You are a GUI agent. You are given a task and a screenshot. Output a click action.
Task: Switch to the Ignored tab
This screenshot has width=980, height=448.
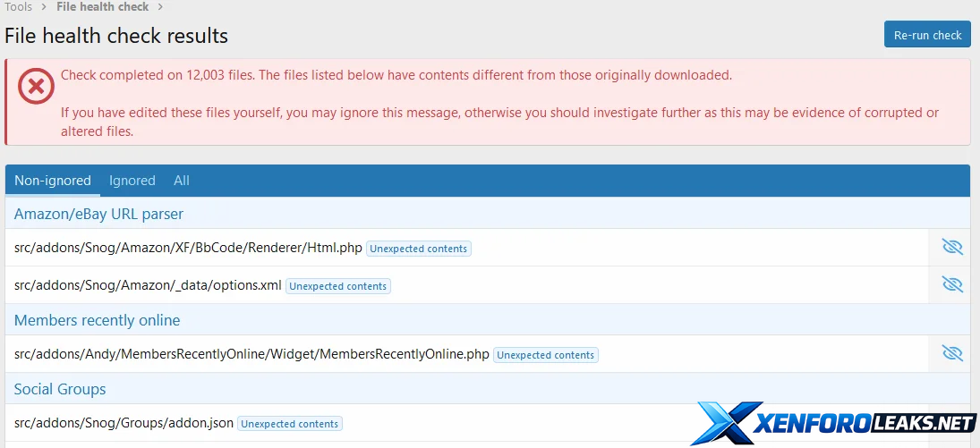pyautogui.click(x=132, y=181)
